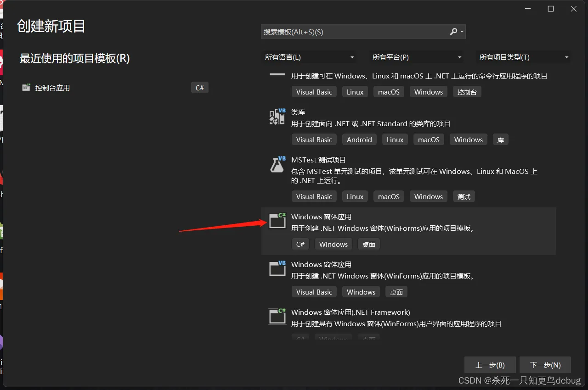Screen dimensions: 588x390
Task: Open the 所有语言(L) language filter dropdown
Action: click(x=309, y=57)
